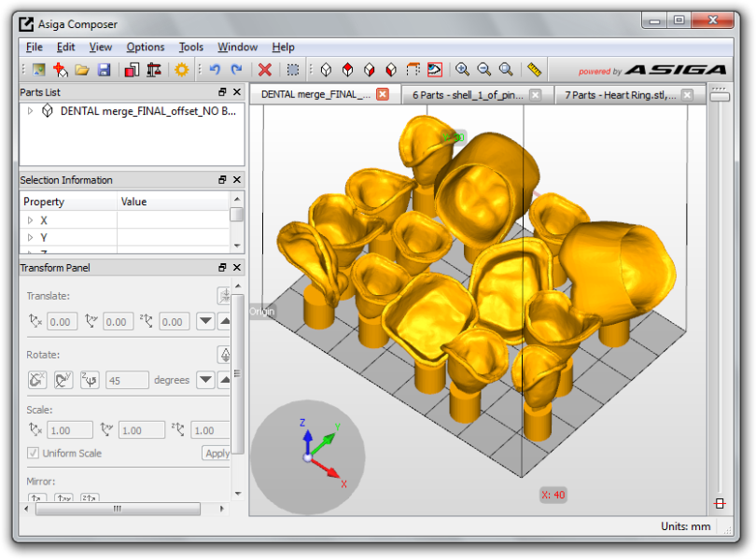This screenshot has height=560, width=756.
Task: Click the Y-axis rotate button
Action: pos(63,380)
